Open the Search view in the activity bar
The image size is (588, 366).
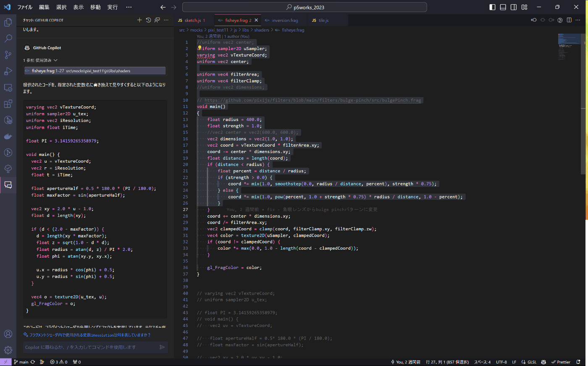[x=8, y=39]
